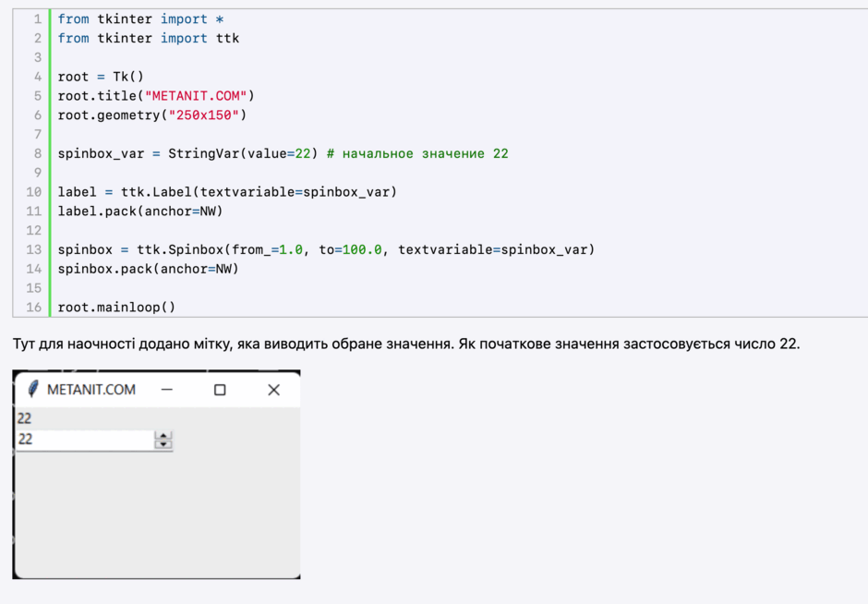Click the Ukrainian paragraph below the code
Image resolution: width=868 pixels, height=604 pixels.
tap(405, 344)
